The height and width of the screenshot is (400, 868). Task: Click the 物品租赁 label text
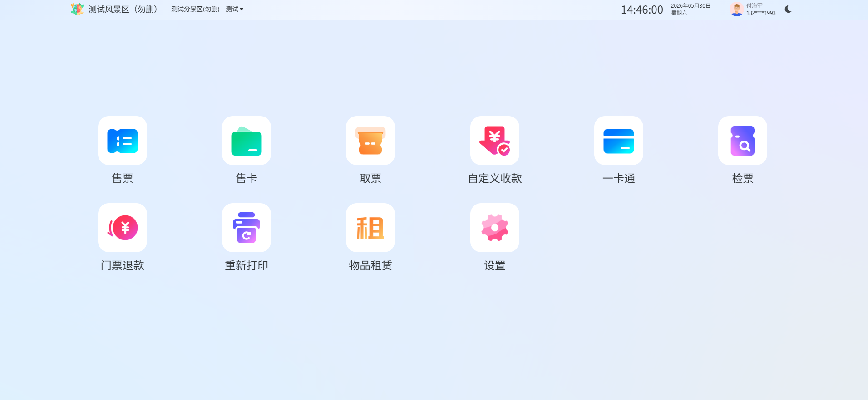[370, 265]
